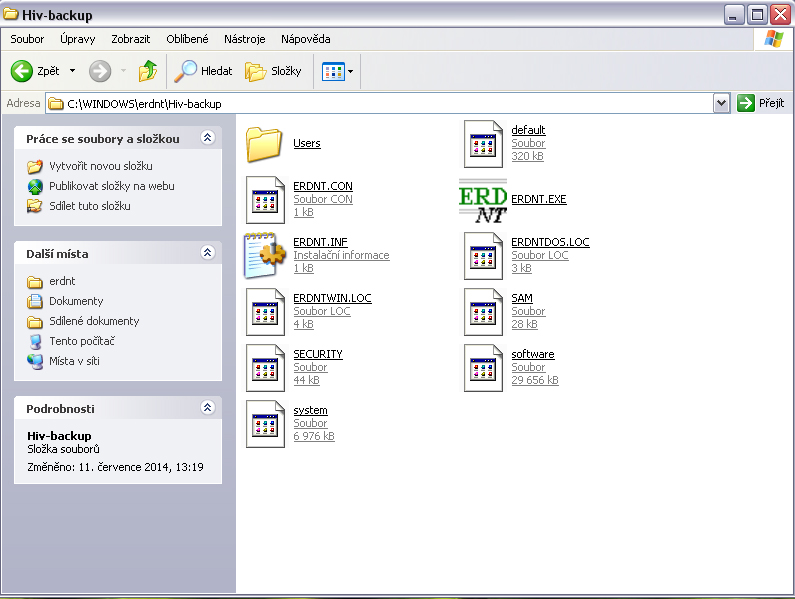Image resolution: width=795 pixels, height=599 pixels.
Task: Click the Vytvořit novou složku link
Action: tap(101, 166)
